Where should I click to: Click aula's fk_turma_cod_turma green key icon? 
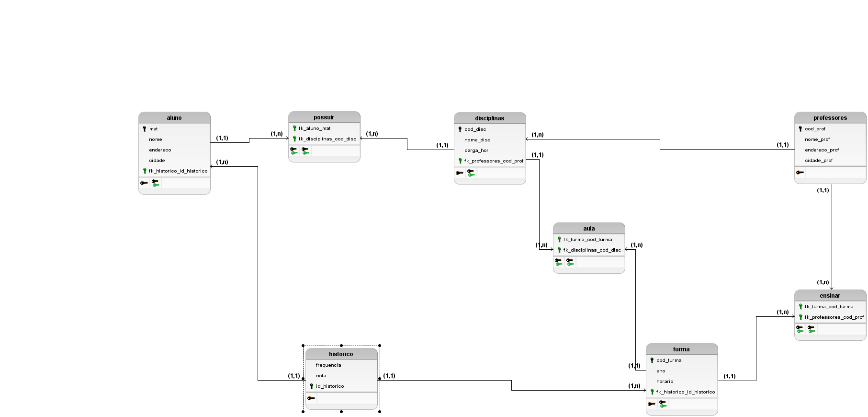[559, 240]
